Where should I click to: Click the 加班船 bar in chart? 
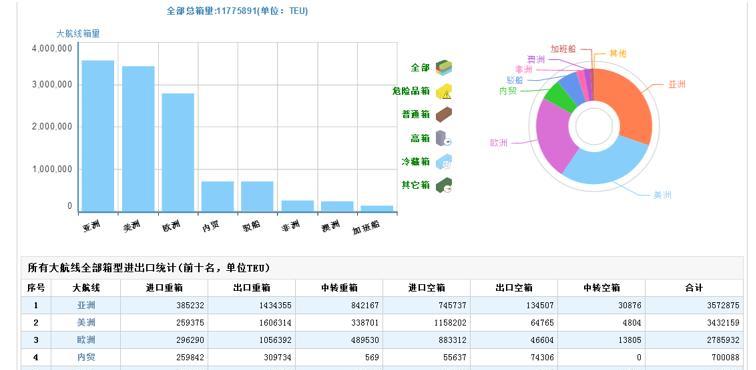pos(377,209)
